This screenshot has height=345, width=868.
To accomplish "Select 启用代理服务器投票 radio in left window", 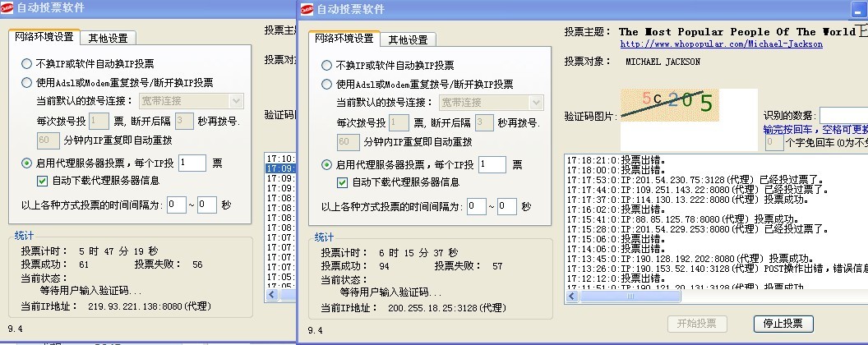I will 26,163.
